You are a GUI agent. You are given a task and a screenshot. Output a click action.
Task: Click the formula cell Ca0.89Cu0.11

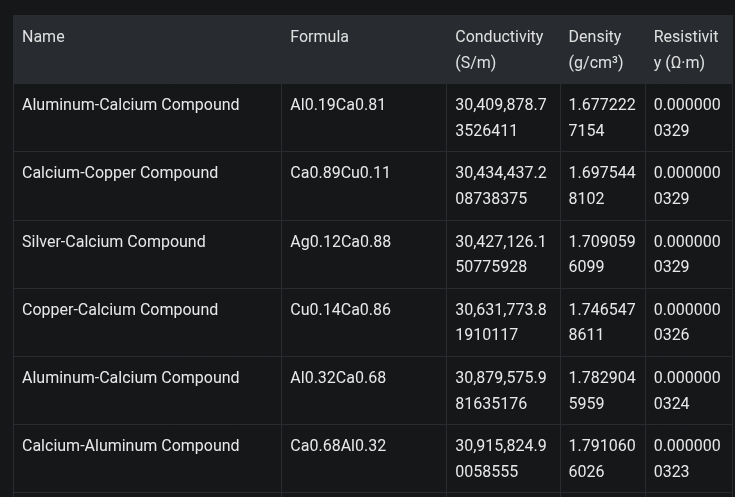340,173
